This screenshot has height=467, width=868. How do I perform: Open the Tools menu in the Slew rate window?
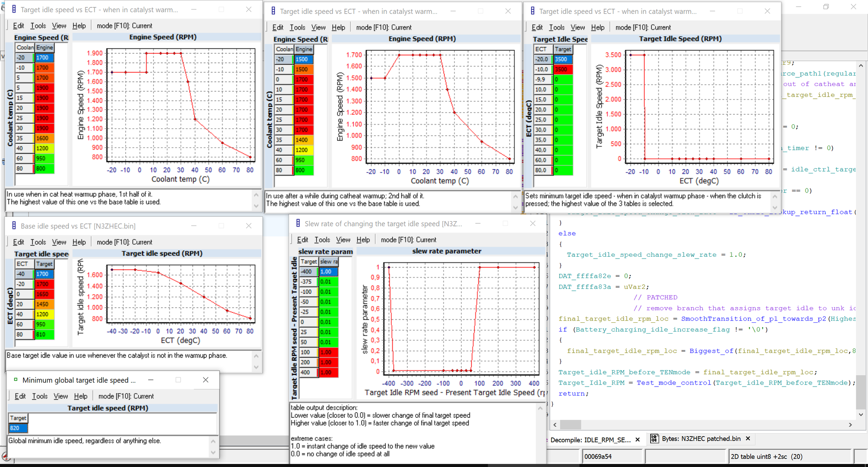coord(322,240)
